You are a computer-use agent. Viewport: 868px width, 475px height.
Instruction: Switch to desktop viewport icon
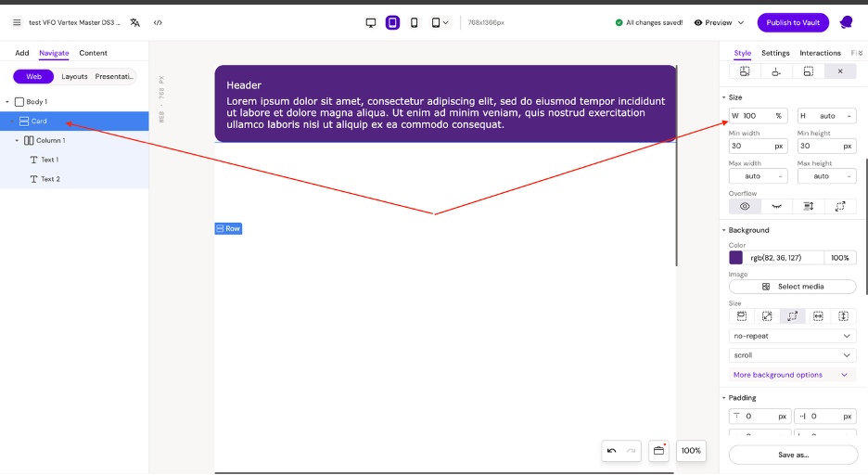click(x=371, y=22)
